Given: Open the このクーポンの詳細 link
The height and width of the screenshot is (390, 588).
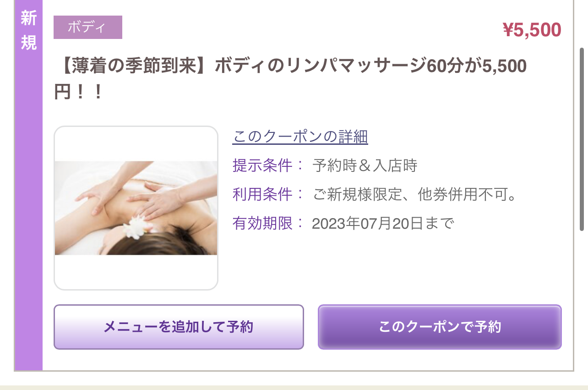Looking at the screenshot, I should [x=300, y=137].
